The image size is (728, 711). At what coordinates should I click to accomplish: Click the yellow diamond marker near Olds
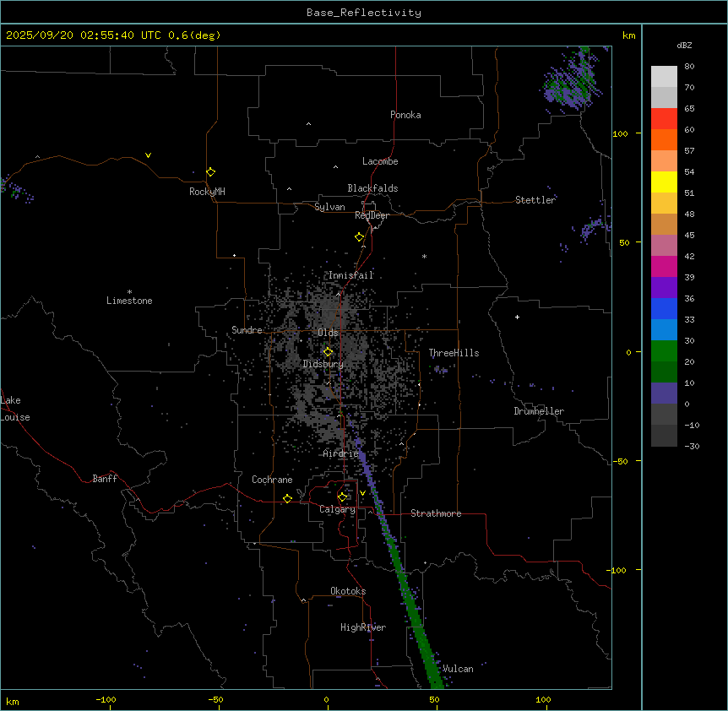click(328, 351)
